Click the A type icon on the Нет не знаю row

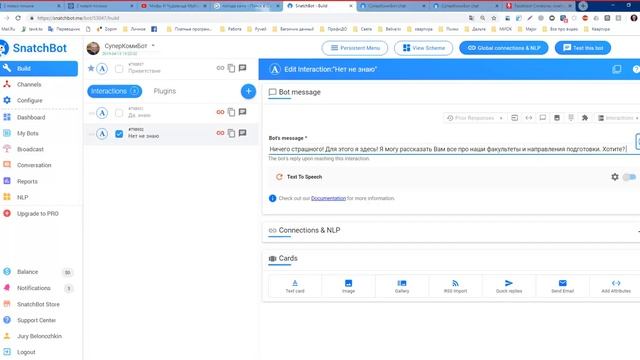pyautogui.click(x=102, y=134)
